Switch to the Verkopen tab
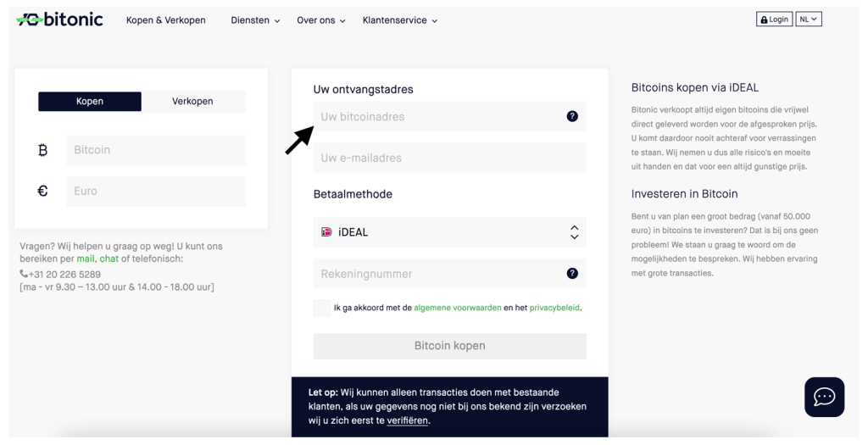The width and height of the screenshot is (868, 445). pos(192,101)
